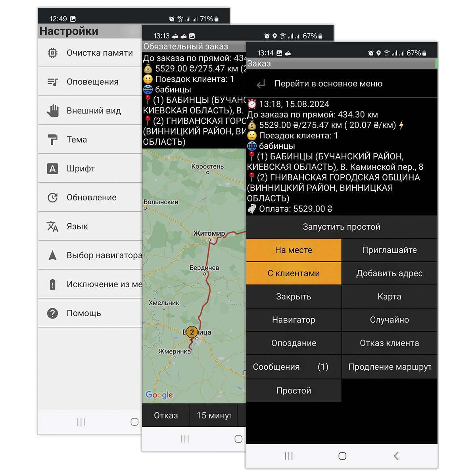The image size is (476, 476).
Task: Click the numbered marker 2 on map
Action: 192,332
